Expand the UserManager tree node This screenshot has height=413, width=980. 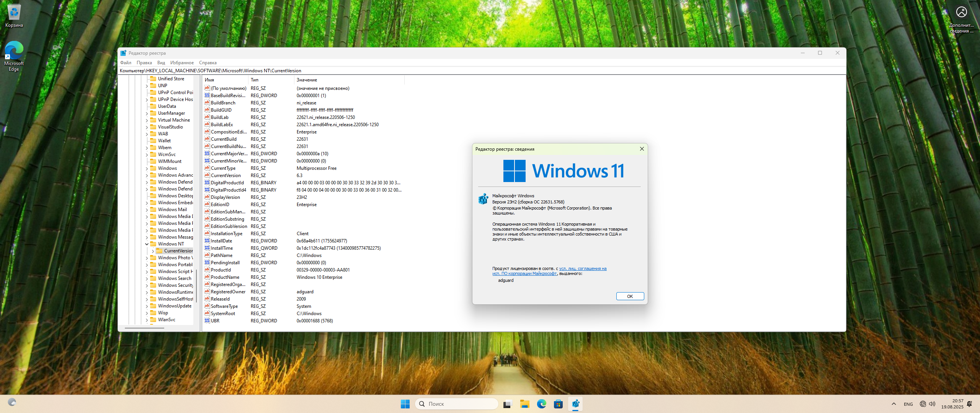point(147,113)
